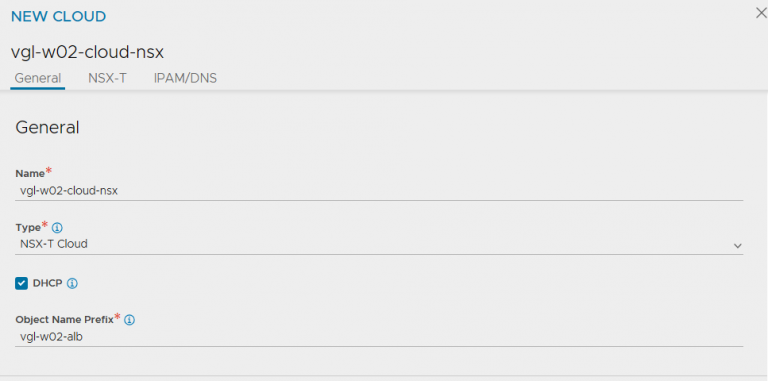Click the red asterisk beside Name
Screen dimensions: 768x381
tap(48, 171)
